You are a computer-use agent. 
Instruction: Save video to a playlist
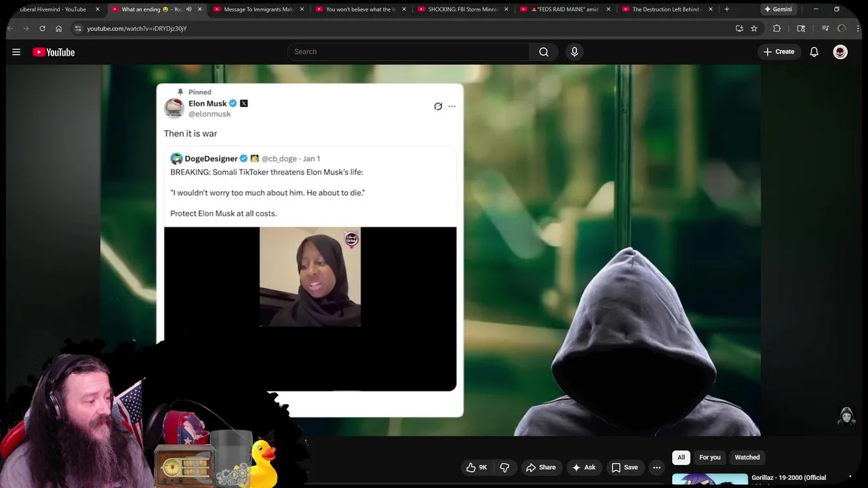click(625, 468)
